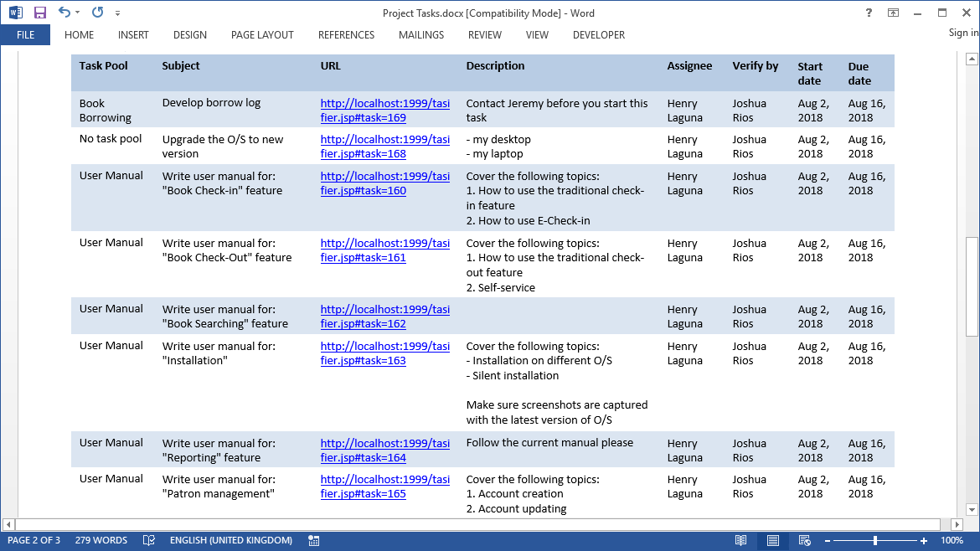The image size is (980, 551).
Task: Redo the last action
Action: point(97,12)
